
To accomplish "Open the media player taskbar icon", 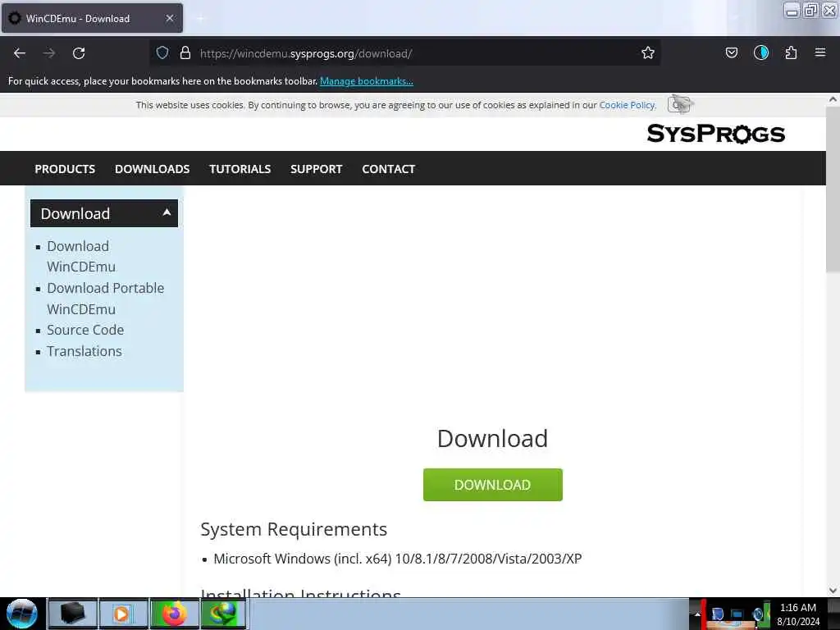I will pyautogui.click(x=123, y=614).
